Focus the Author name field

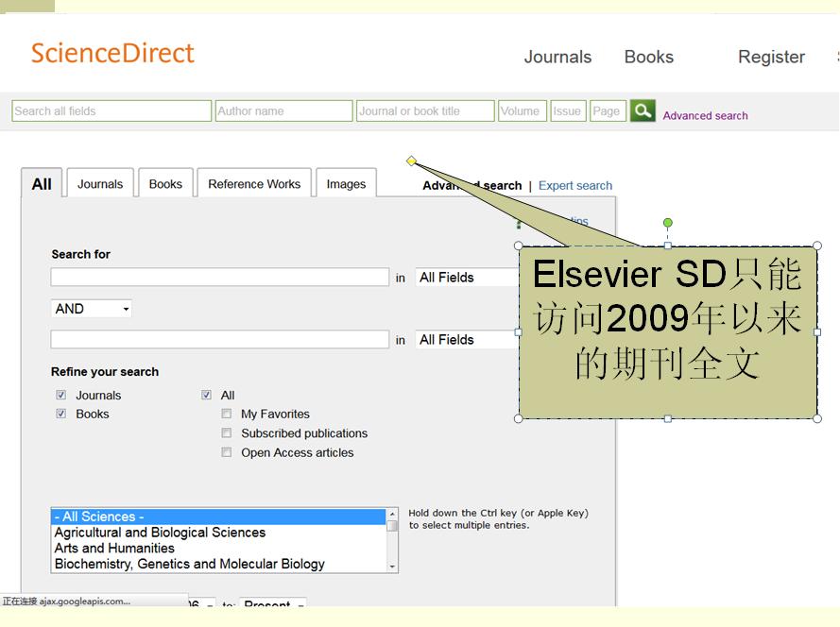[283, 110]
